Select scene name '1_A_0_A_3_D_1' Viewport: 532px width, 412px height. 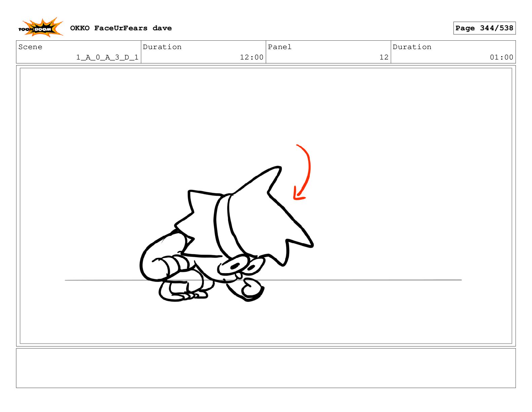point(107,58)
